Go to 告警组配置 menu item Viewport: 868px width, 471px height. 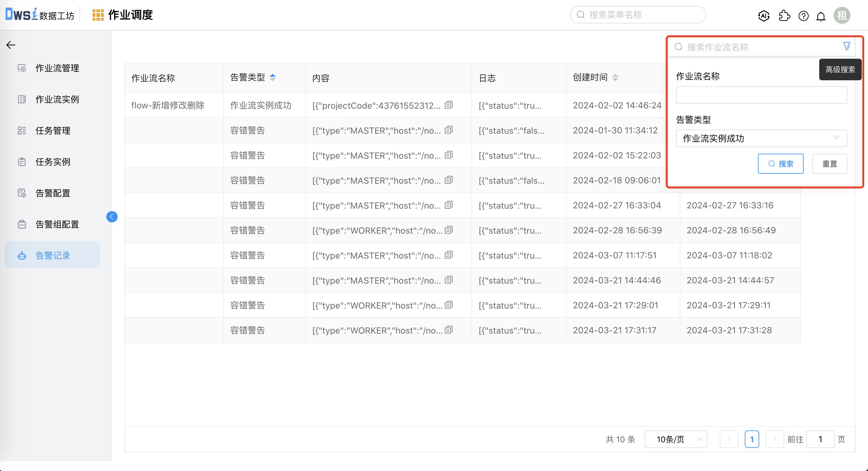57,224
